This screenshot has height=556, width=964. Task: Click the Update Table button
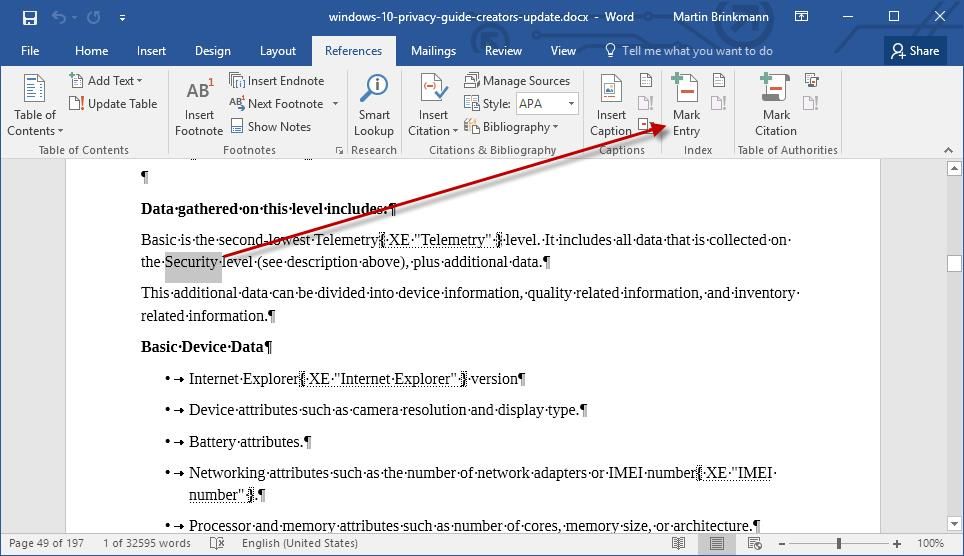coord(113,104)
